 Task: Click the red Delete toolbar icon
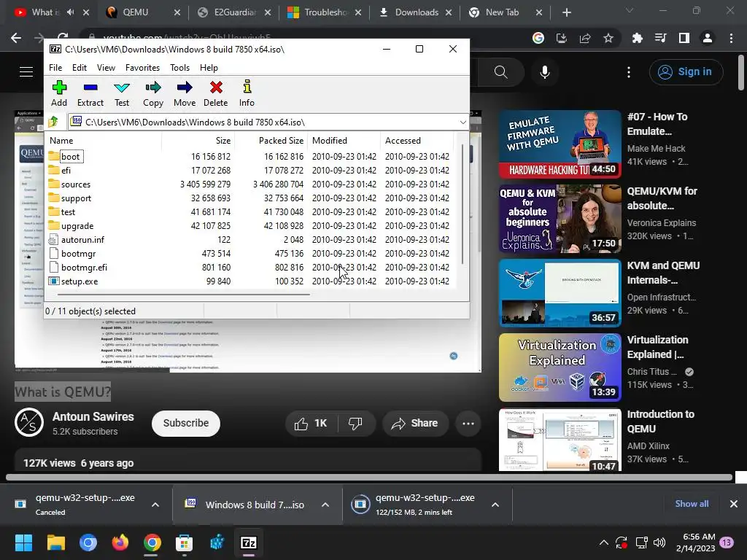[x=216, y=93]
